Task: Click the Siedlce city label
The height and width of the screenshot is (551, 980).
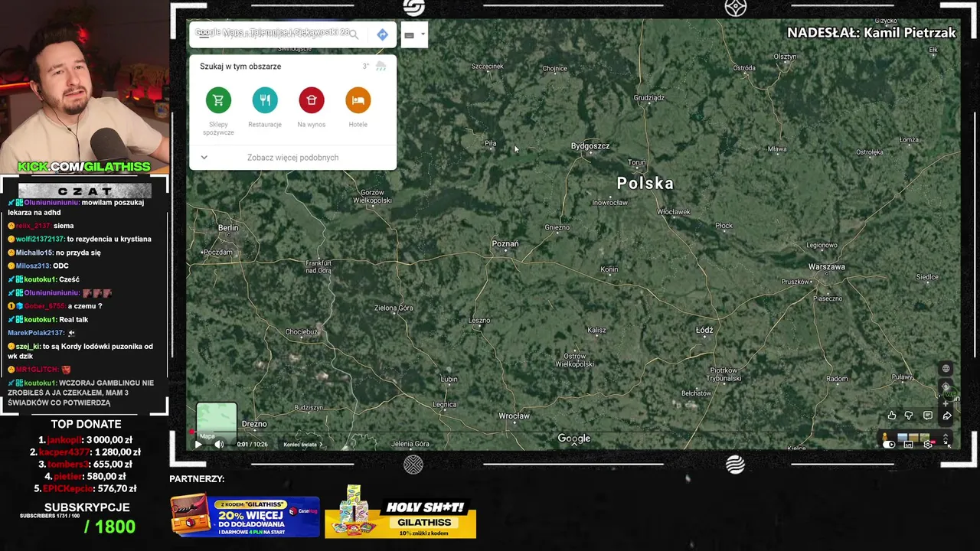Action: [927, 277]
